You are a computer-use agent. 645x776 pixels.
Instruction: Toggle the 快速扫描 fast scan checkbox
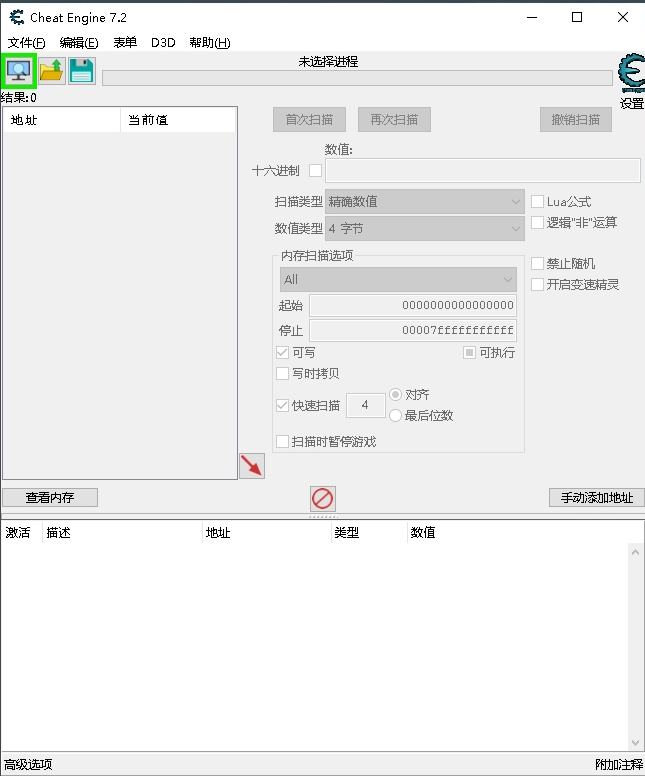coord(282,405)
